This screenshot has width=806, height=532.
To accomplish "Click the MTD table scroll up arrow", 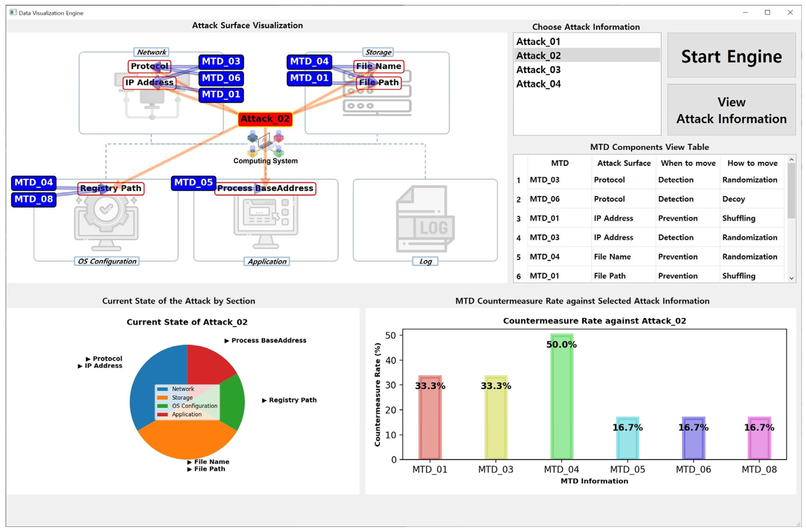I will (x=791, y=160).
